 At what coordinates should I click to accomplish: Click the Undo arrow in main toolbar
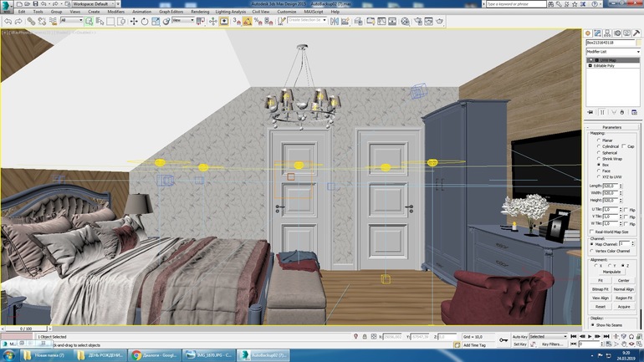click(7, 21)
